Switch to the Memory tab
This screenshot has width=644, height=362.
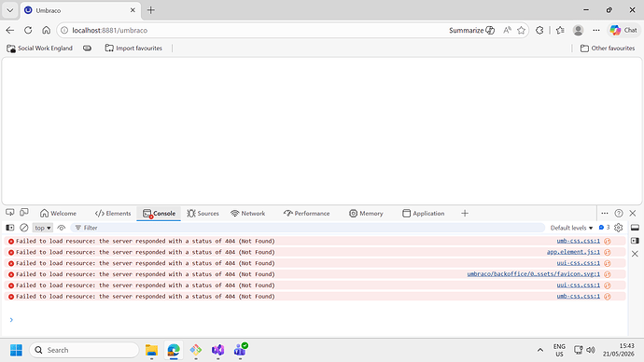point(366,214)
